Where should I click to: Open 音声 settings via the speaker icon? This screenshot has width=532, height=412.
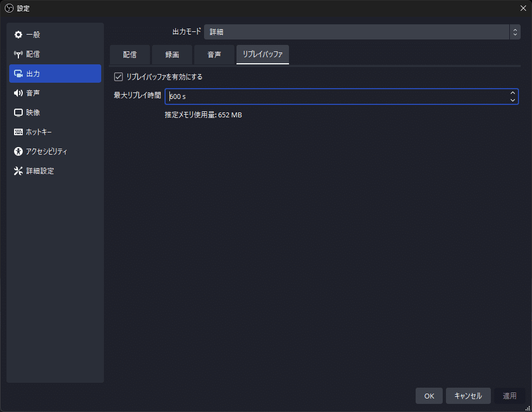click(18, 93)
